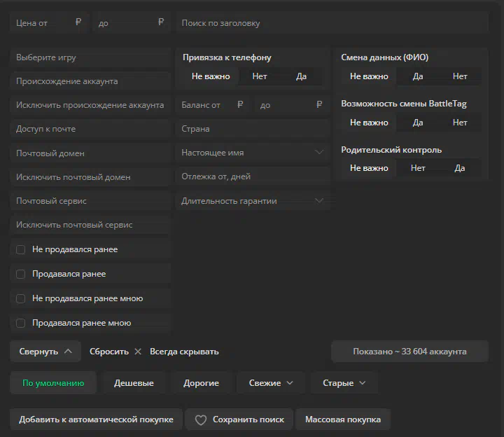This screenshot has height=437, width=504.
Task: Open the Длительность гарантии dropdown
Action: (253, 201)
